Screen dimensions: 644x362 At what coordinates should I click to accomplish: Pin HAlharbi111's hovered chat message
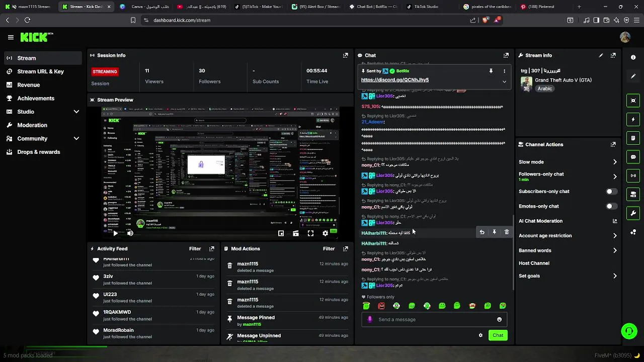pyautogui.click(x=494, y=232)
